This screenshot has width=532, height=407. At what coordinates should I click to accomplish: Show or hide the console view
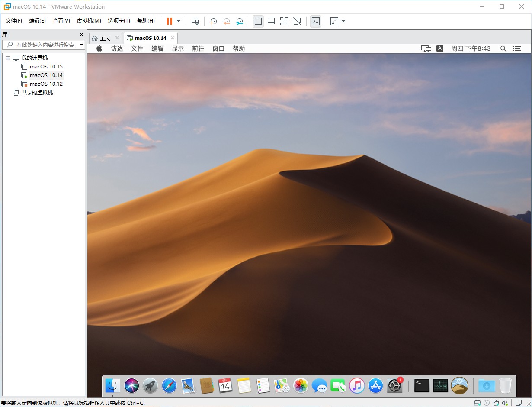[x=316, y=21]
